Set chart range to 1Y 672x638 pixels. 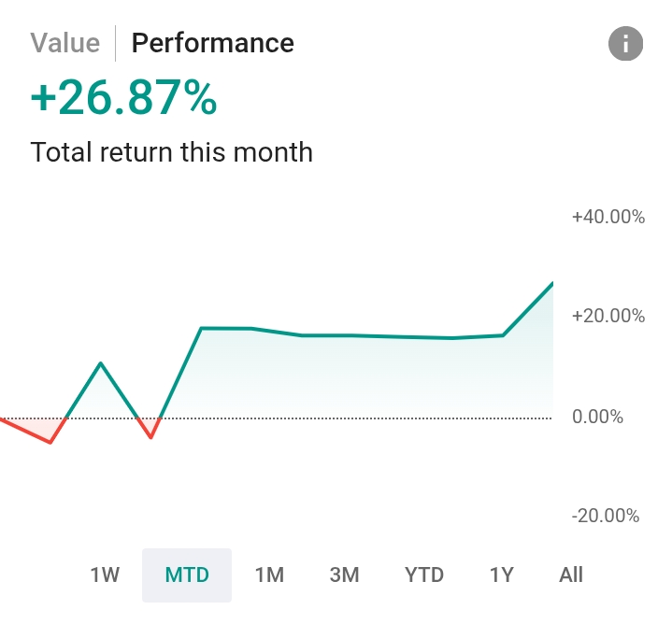coord(502,574)
